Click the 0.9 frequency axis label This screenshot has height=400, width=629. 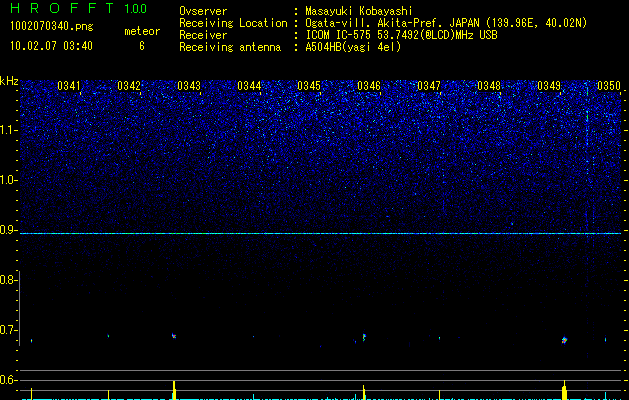7,230
